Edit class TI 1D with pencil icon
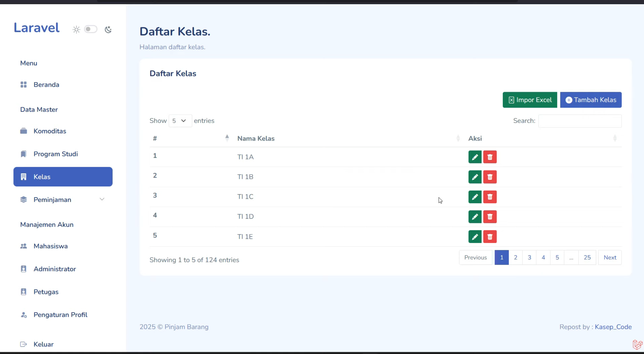The image size is (644, 354). (x=475, y=217)
